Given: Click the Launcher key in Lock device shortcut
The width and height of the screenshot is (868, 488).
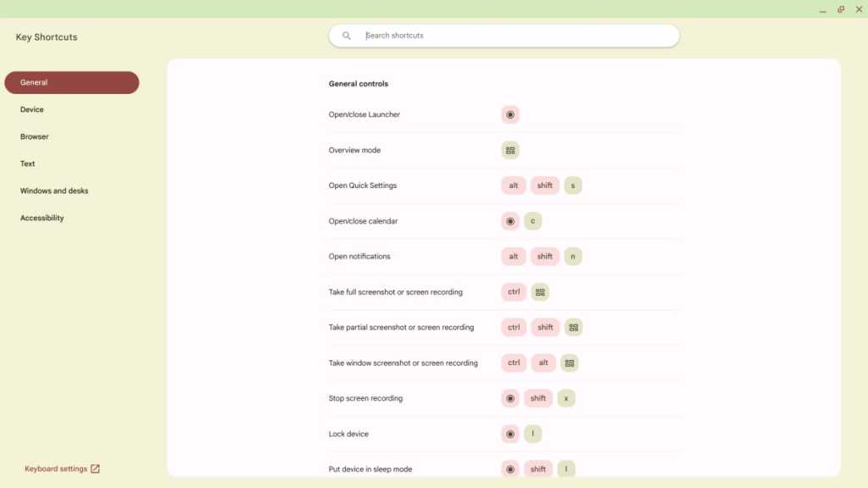Looking at the screenshot, I should [510, 434].
